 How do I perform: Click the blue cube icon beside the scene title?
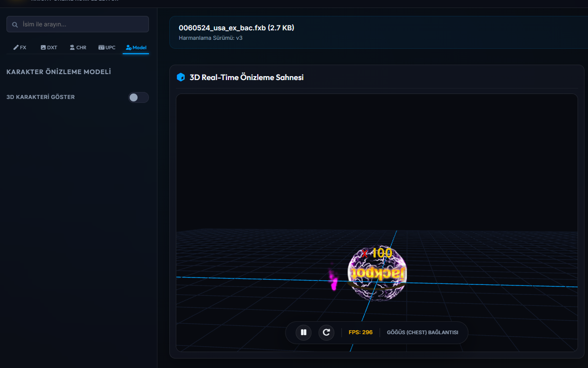(181, 78)
